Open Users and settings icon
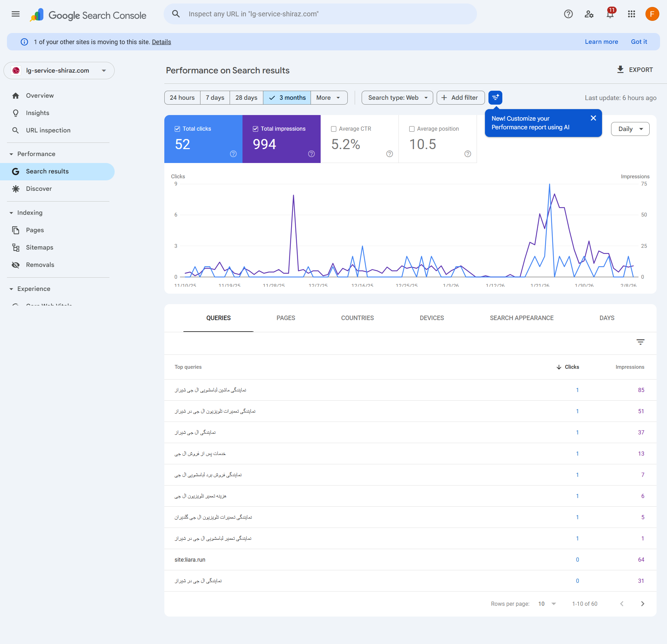The height and width of the screenshot is (644, 667). point(589,14)
